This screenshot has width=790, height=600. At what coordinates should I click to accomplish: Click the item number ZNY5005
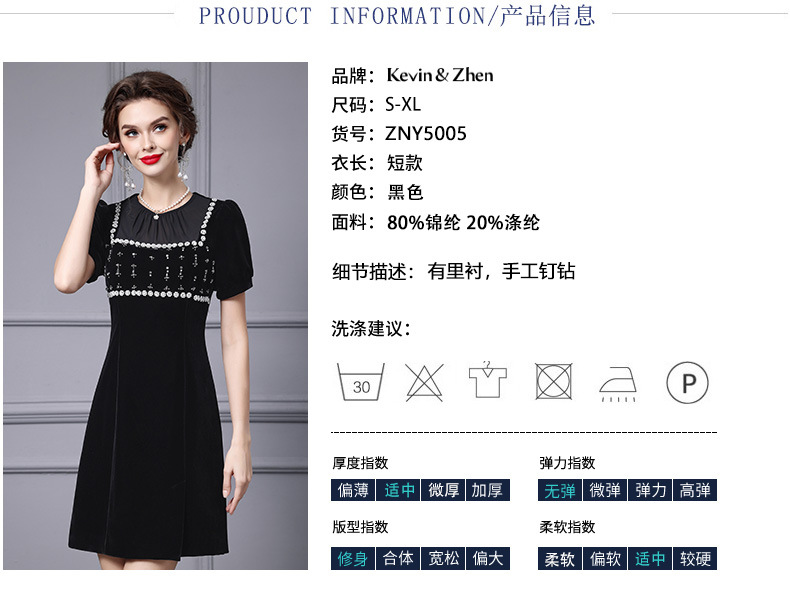click(x=426, y=134)
